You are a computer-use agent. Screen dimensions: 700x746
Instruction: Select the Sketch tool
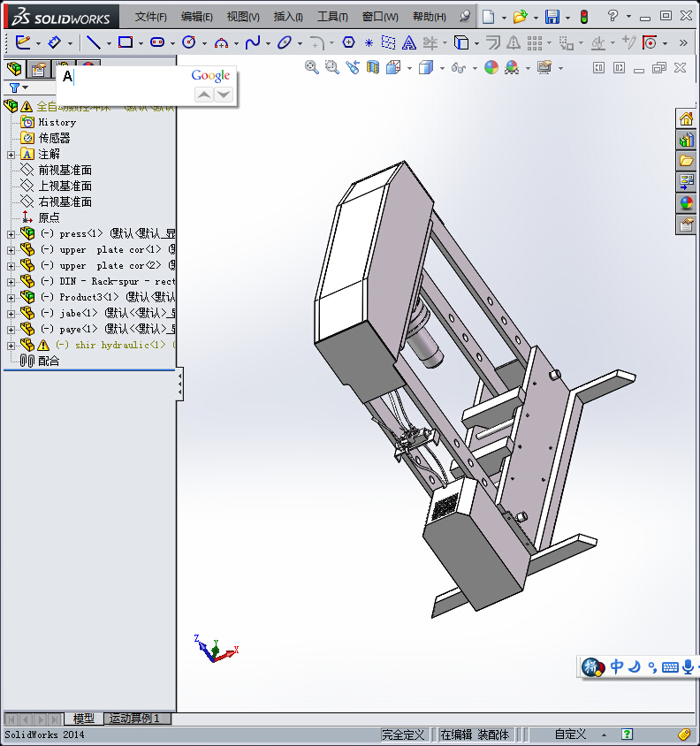(23, 42)
